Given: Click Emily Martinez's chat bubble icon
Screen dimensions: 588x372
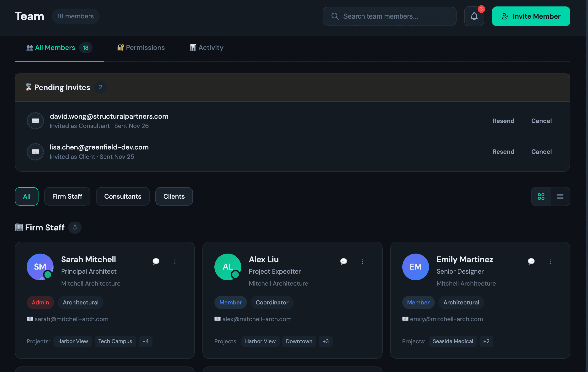Looking at the screenshot, I should pyautogui.click(x=531, y=261).
